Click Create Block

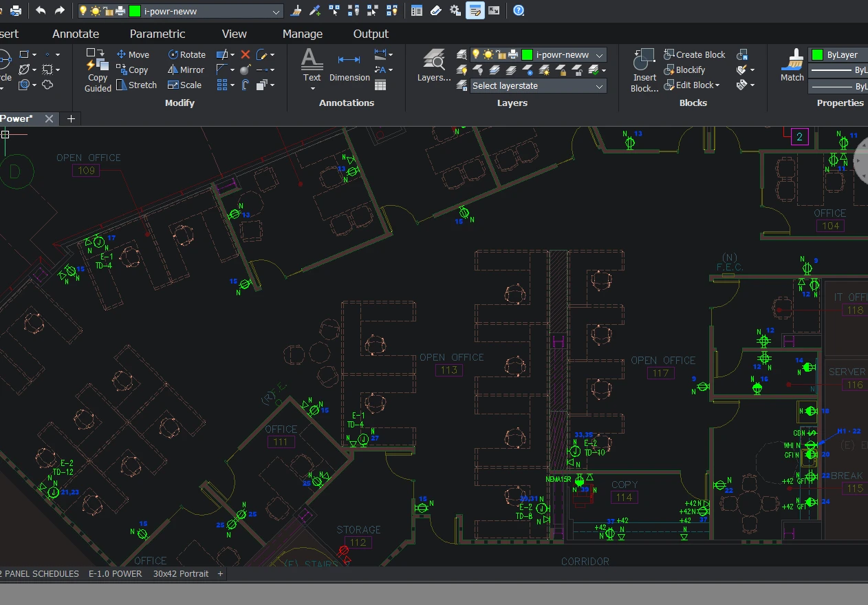coord(695,54)
